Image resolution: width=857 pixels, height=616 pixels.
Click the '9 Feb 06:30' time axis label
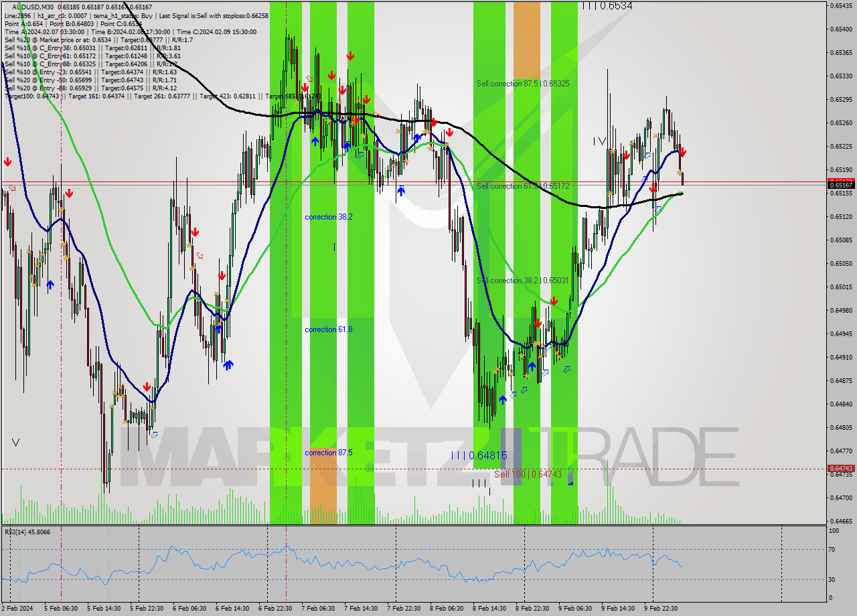point(575,608)
